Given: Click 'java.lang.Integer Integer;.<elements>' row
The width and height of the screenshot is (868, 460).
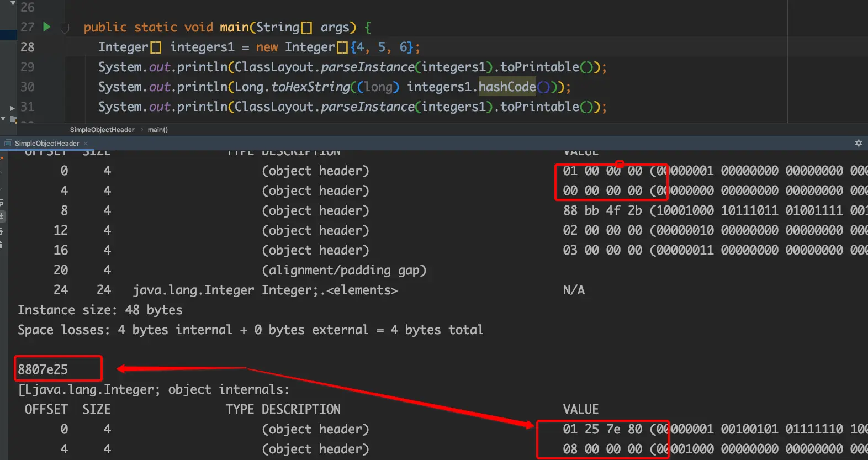Looking at the screenshot, I should [265, 290].
